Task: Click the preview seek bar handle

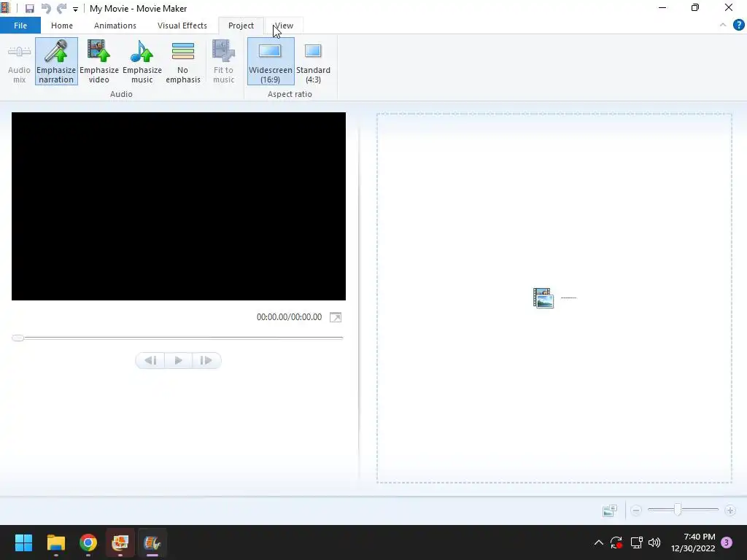Action: (18, 338)
